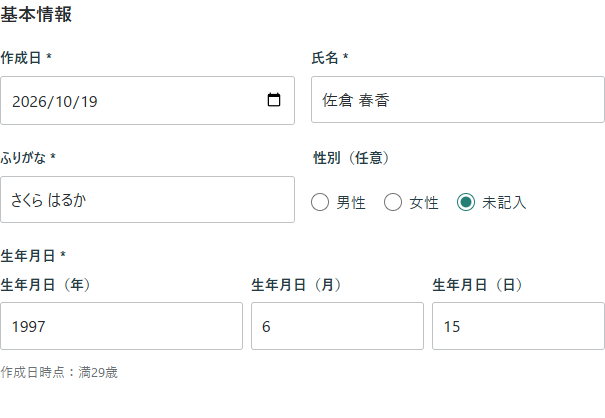
Task: Click the 生年月日（年） label
Action: [45, 285]
